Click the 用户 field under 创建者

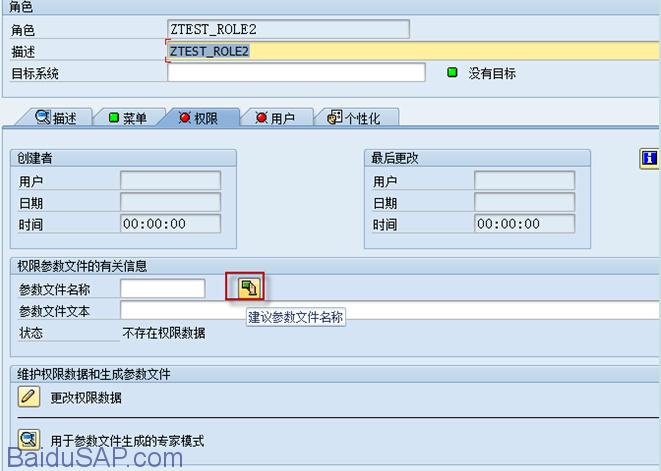click(170, 181)
